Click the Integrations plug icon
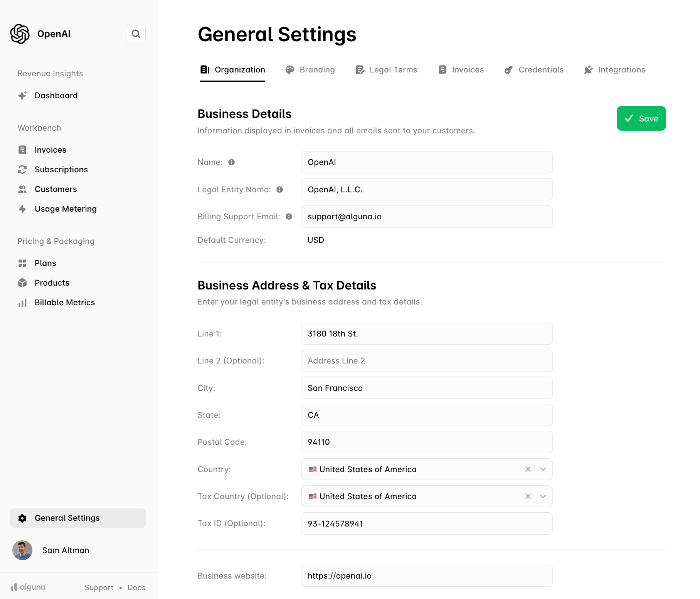 tap(589, 70)
